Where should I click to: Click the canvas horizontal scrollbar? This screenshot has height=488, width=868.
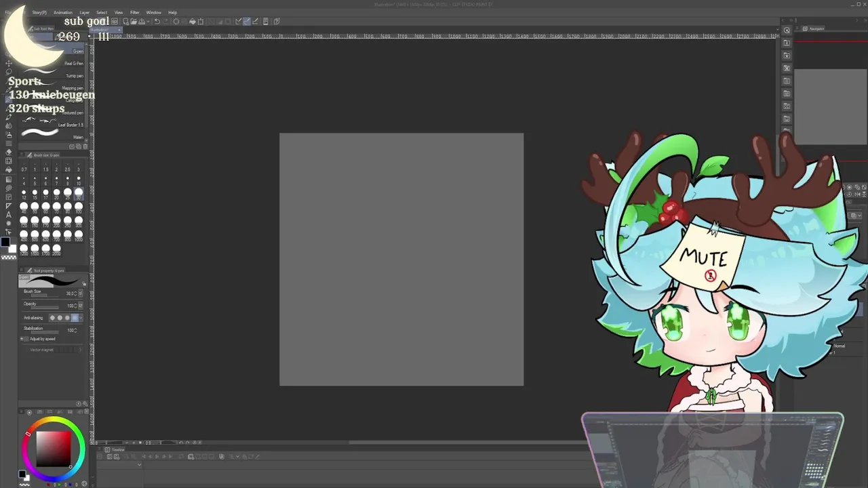point(468,443)
